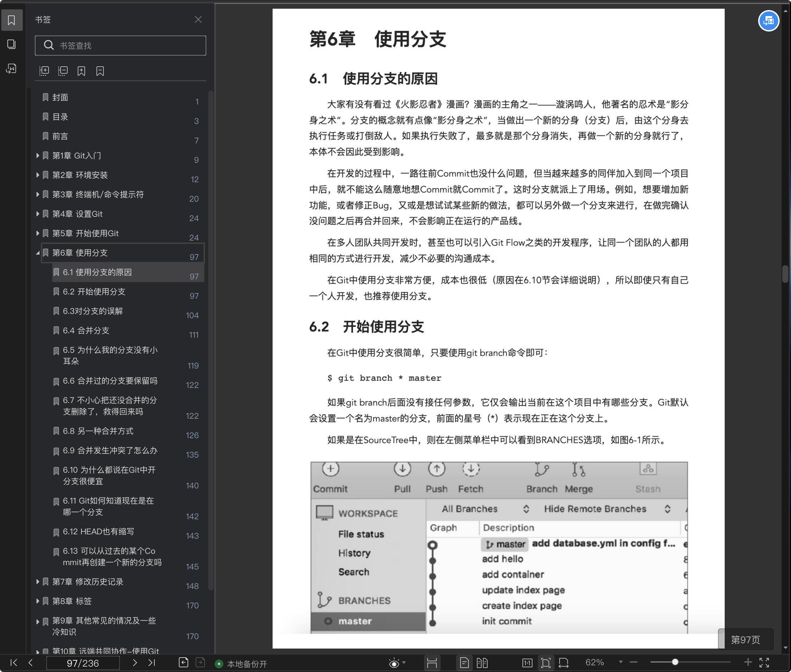This screenshot has height=672, width=791.
Task: Click the 第97页 page indicator
Action: [745, 640]
